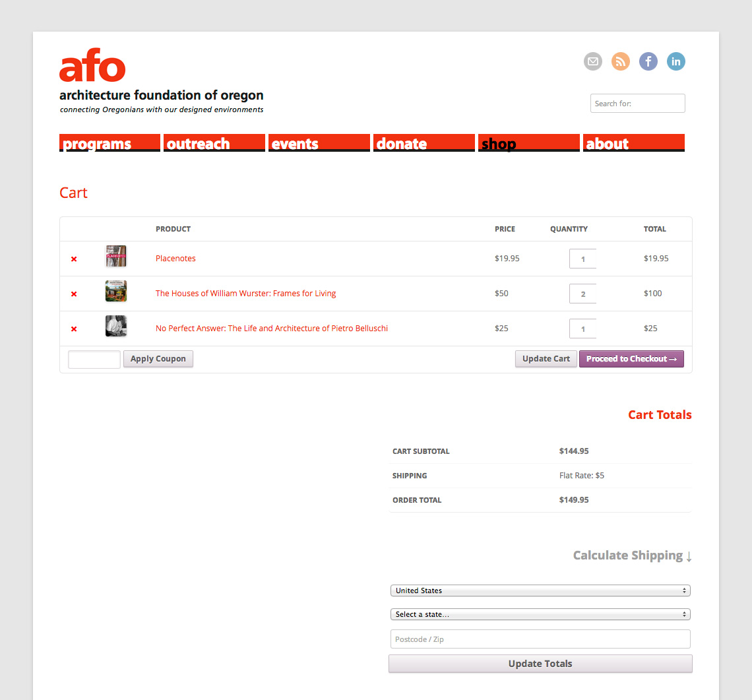Image resolution: width=752 pixels, height=700 pixels.
Task: Collapse the Calculate Shipping section
Action: pyautogui.click(x=632, y=556)
